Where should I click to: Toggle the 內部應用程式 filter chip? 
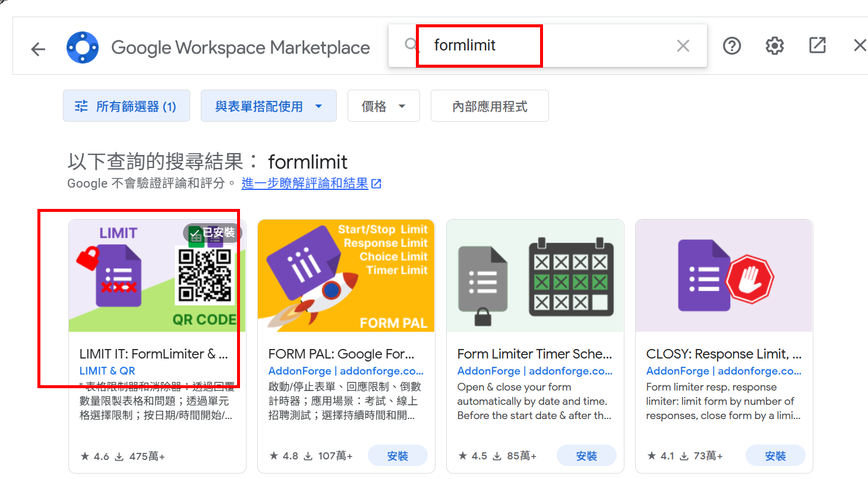point(490,106)
